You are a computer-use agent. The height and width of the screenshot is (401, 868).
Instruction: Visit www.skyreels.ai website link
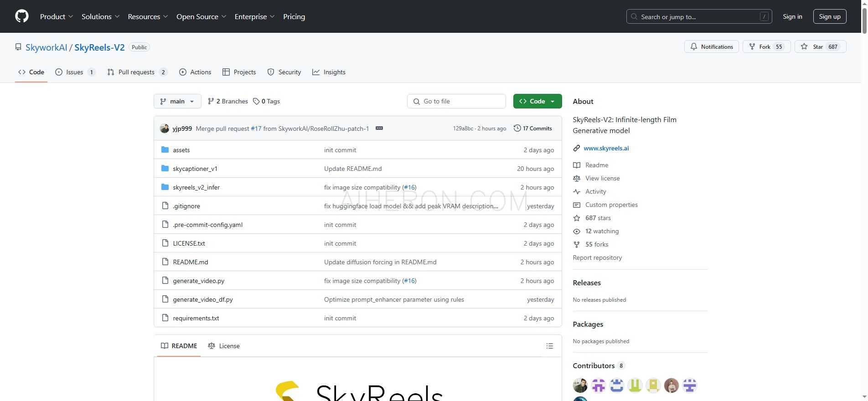pos(606,148)
